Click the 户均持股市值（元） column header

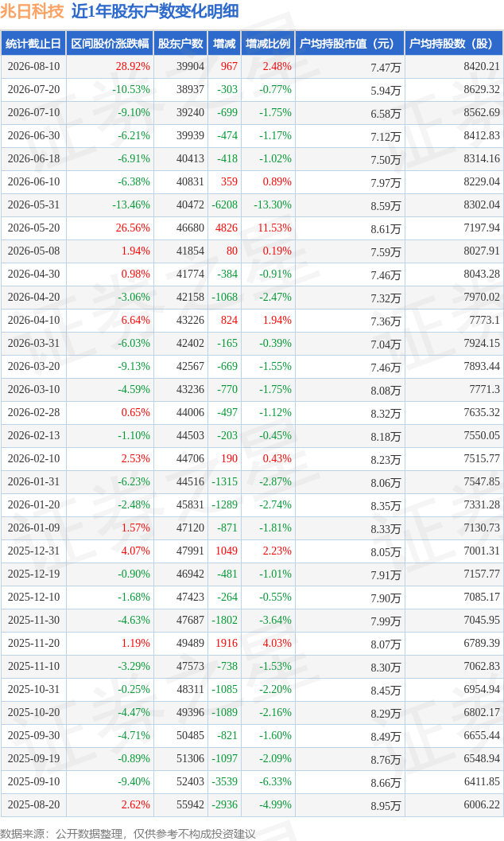(x=349, y=44)
